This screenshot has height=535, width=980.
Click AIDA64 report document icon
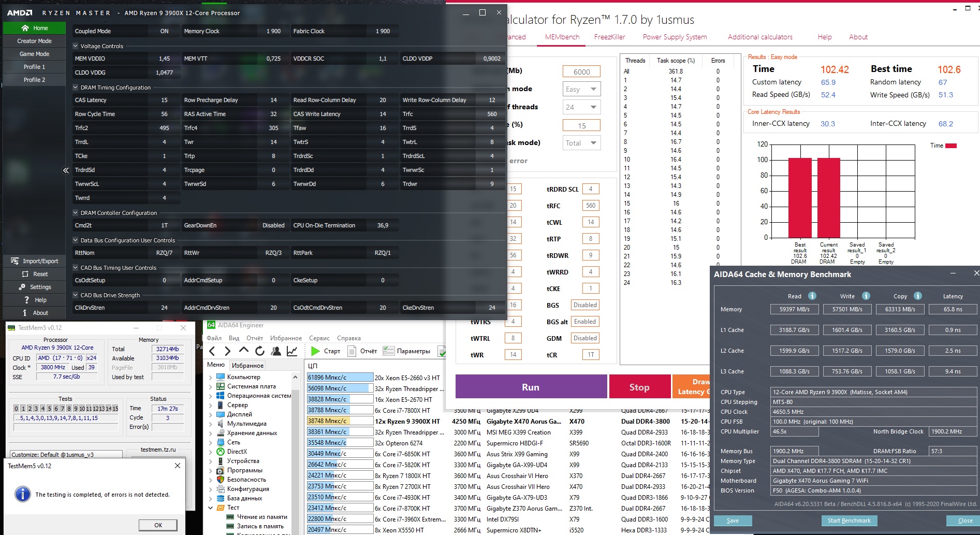[352, 351]
